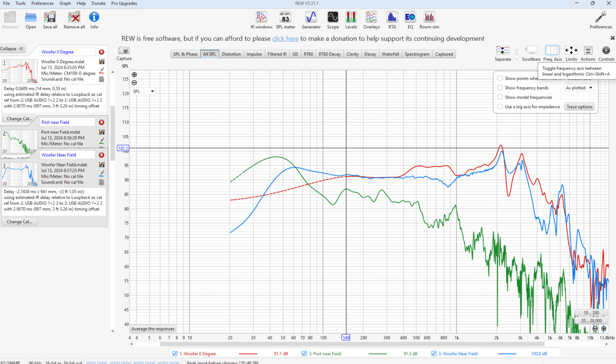
Task: Click Remove all measurements icon
Action: tap(74, 20)
